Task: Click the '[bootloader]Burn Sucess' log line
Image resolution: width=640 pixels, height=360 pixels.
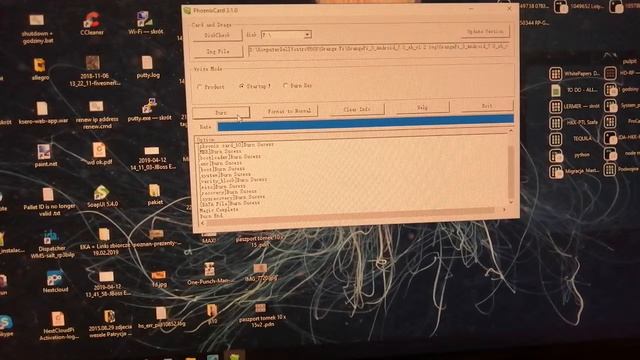Action: point(230,157)
